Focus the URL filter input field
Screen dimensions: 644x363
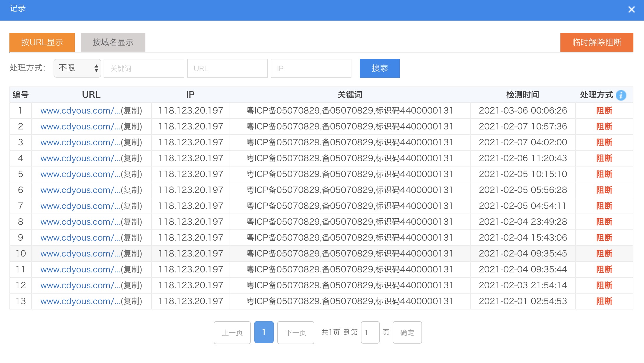tap(228, 68)
